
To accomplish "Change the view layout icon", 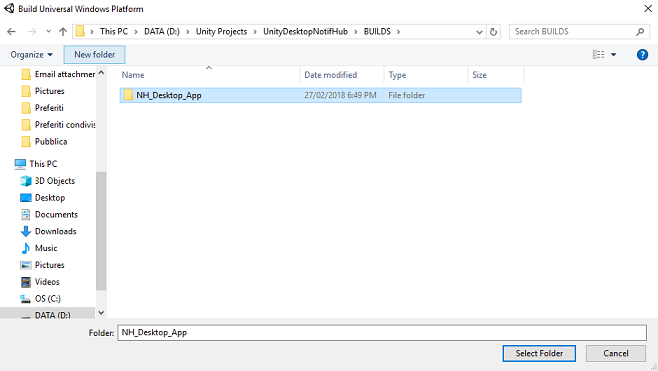I will [x=598, y=55].
